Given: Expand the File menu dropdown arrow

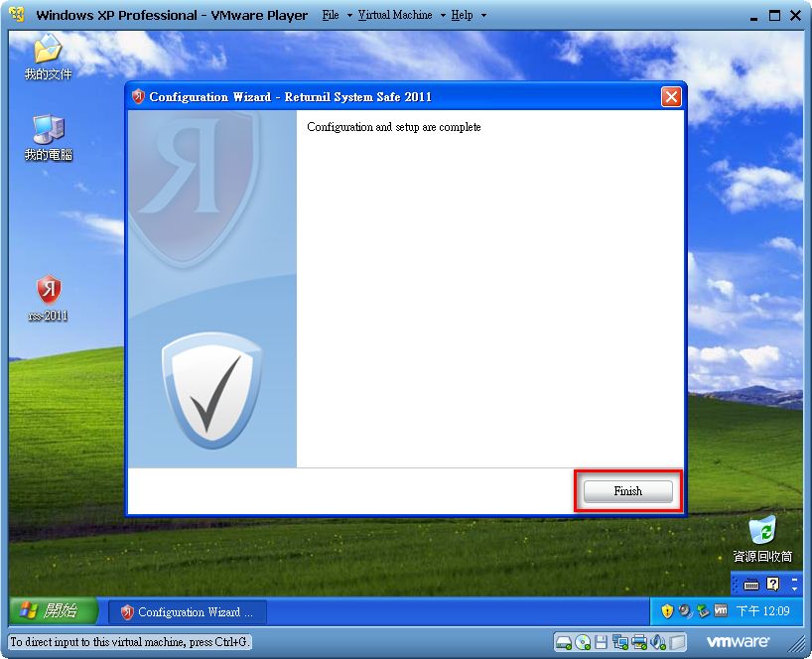Looking at the screenshot, I should [x=349, y=16].
